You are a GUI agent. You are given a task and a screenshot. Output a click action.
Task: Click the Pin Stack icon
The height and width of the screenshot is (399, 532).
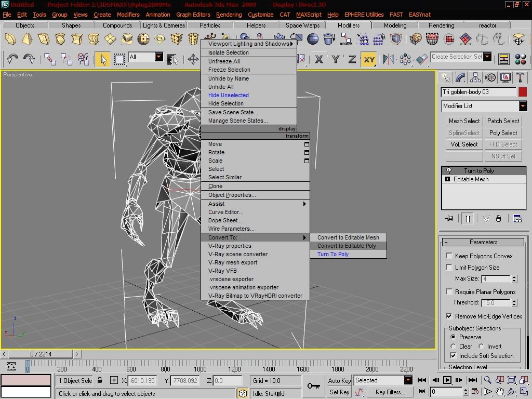pyautogui.click(x=449, y=218)
